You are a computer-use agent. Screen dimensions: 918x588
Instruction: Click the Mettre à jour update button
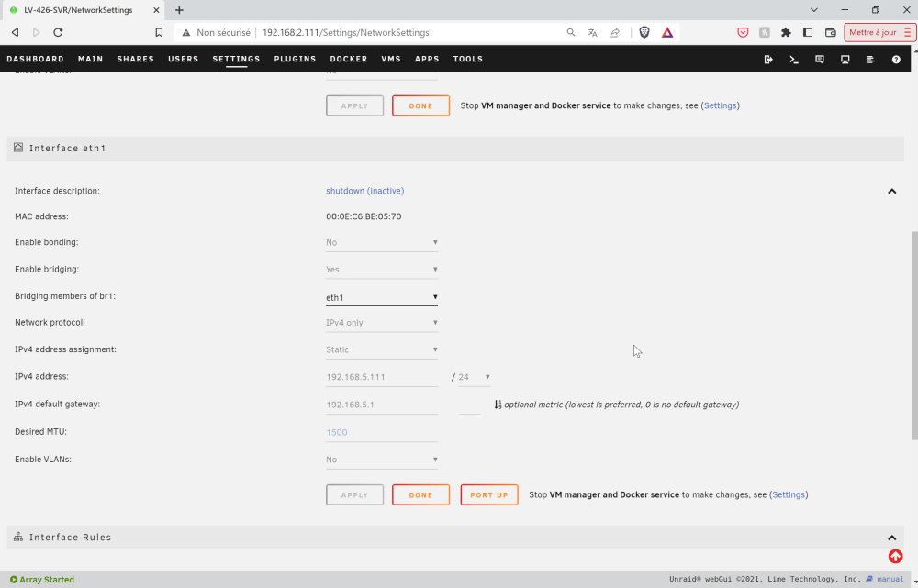pyautogui.click(x=879, y=33)
